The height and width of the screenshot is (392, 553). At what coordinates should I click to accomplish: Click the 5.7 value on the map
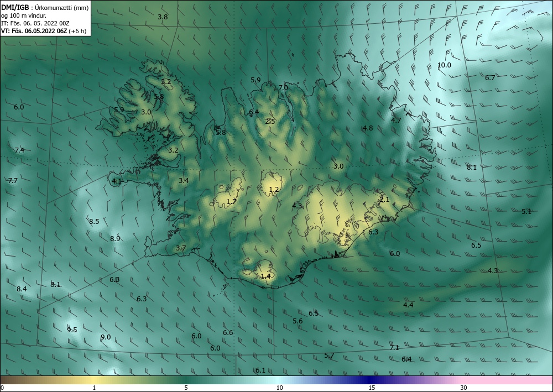tap(329, 356)
